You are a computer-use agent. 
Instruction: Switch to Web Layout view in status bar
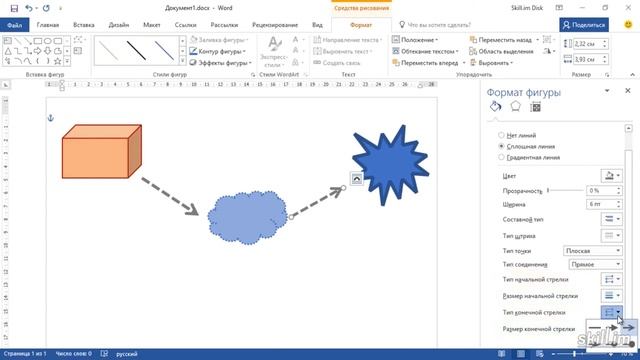click(540, 354)
